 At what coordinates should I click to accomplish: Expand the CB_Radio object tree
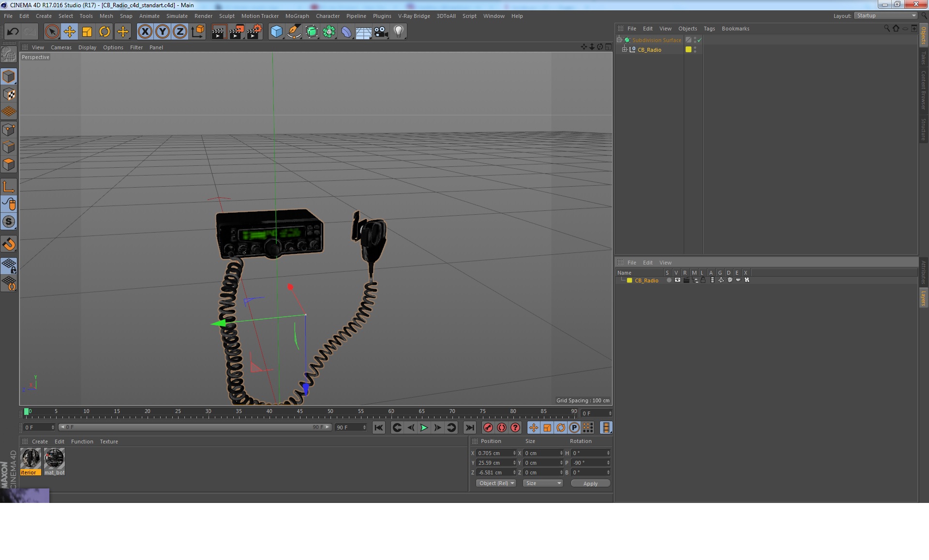625,49
